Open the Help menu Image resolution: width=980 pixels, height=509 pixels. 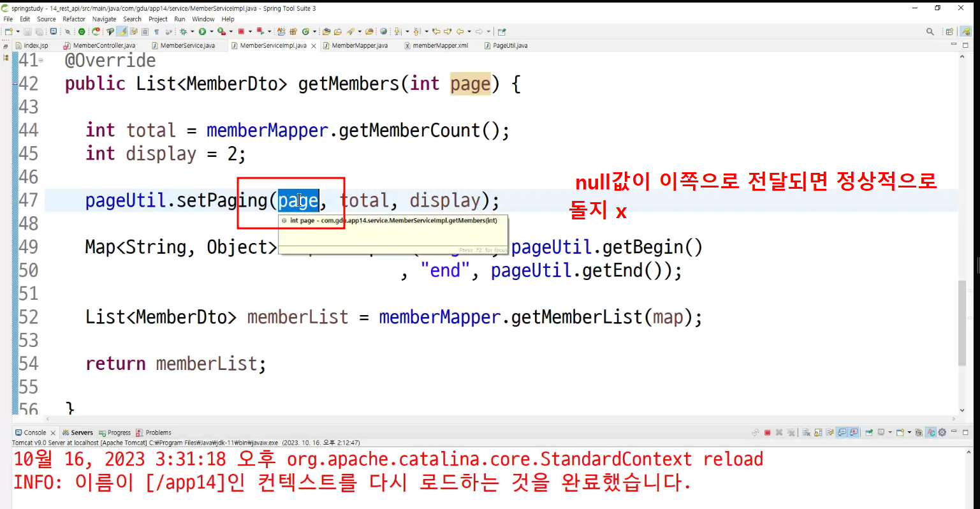(x=228, y=19)
